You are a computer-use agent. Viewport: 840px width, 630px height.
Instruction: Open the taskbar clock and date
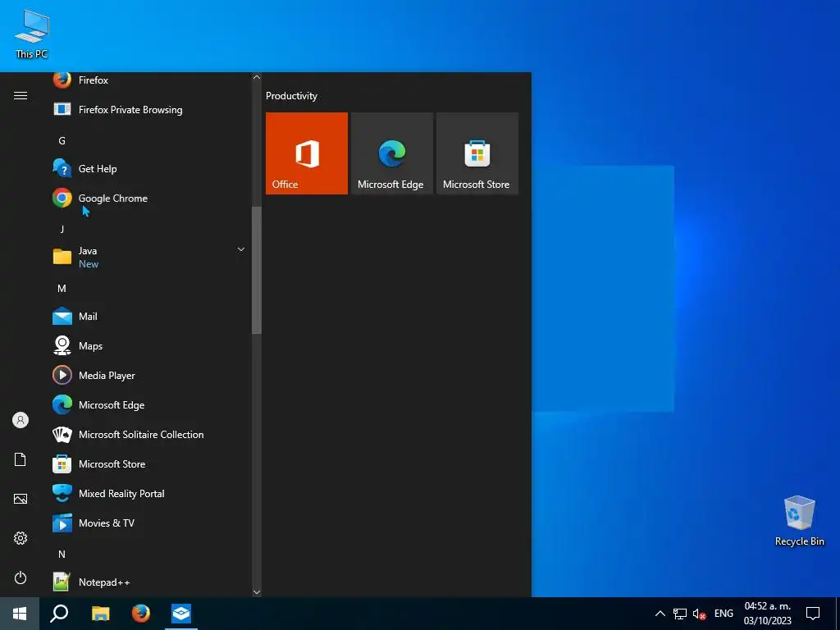click(768, 614)
